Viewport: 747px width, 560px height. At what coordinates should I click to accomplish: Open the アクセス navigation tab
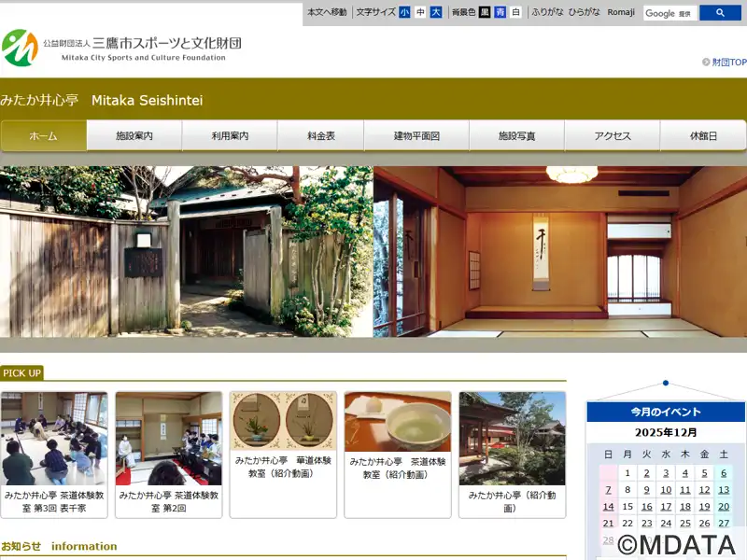click(613, 135)
